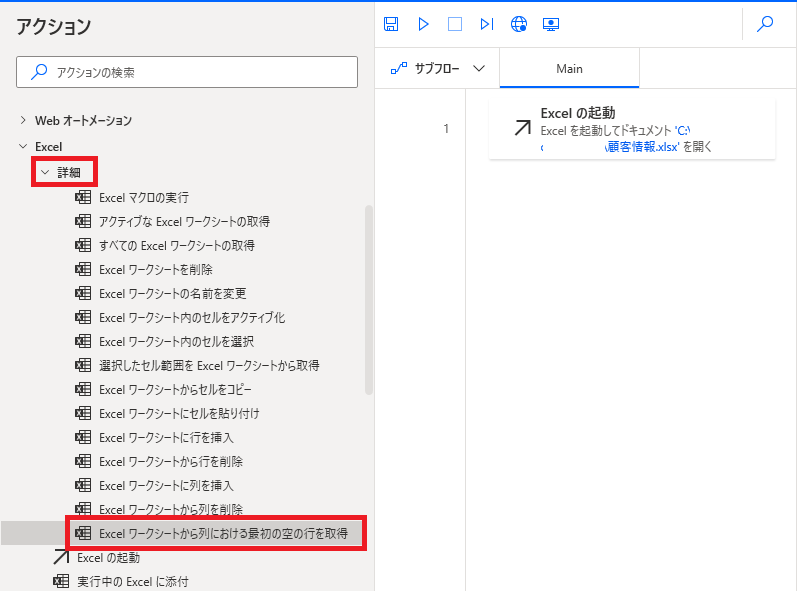Select Excel ワークシート内のセルを選択
Screen dimensions: 797x591
click(176, 341)
